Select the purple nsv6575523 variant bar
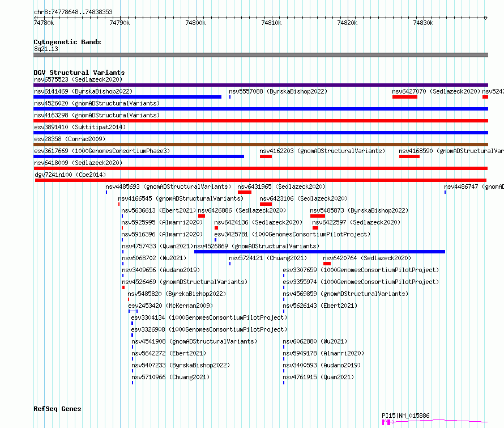This screenshot has width=504, height=428. tap(260, 85)
